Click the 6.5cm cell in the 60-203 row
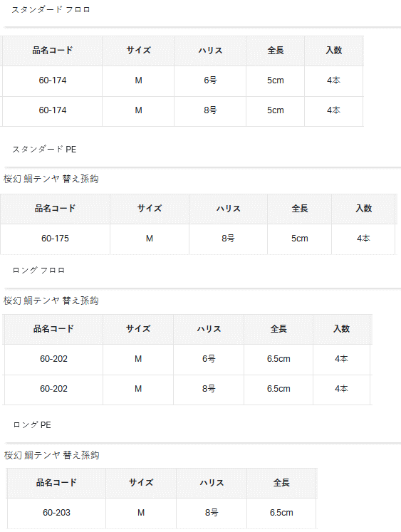 [281, 513]
